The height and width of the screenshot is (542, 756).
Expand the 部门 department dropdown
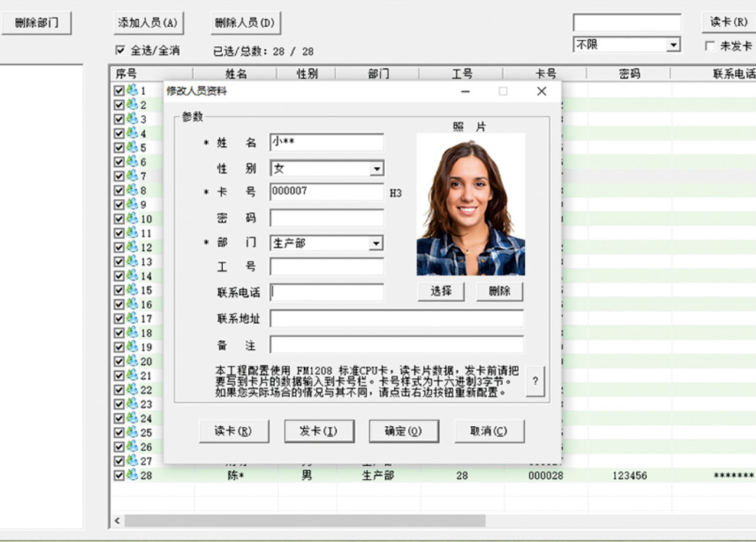click(x=376, y=244)
